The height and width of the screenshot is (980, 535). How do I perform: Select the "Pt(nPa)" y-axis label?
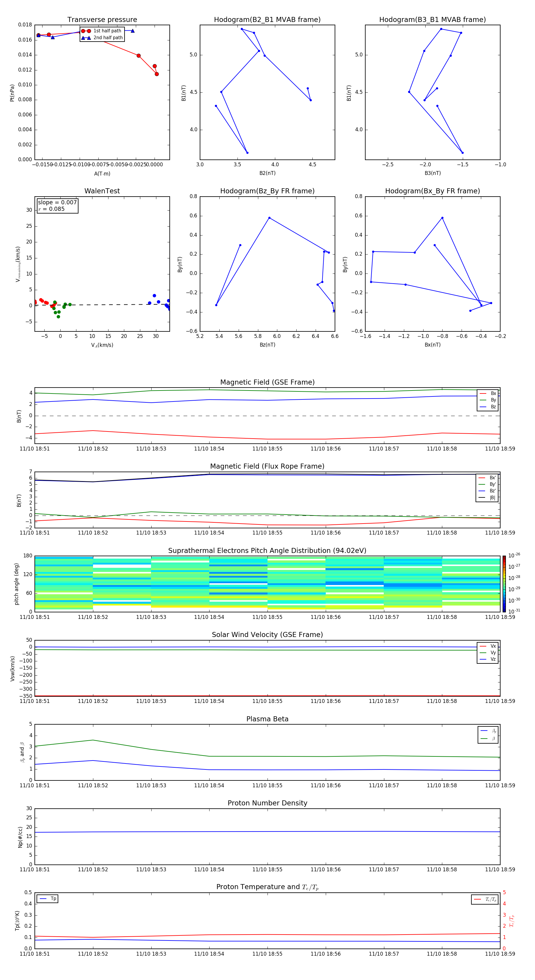click(x=12, y=92)
